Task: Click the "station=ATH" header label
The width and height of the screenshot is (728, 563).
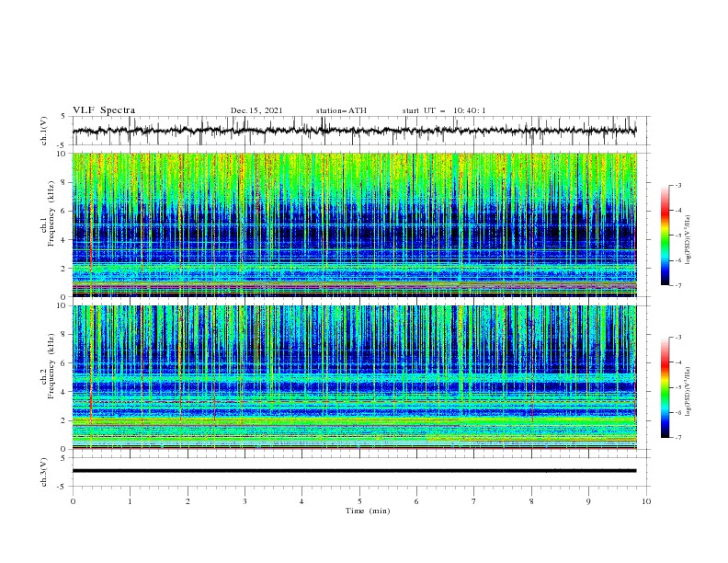Action: coord(341,110)
